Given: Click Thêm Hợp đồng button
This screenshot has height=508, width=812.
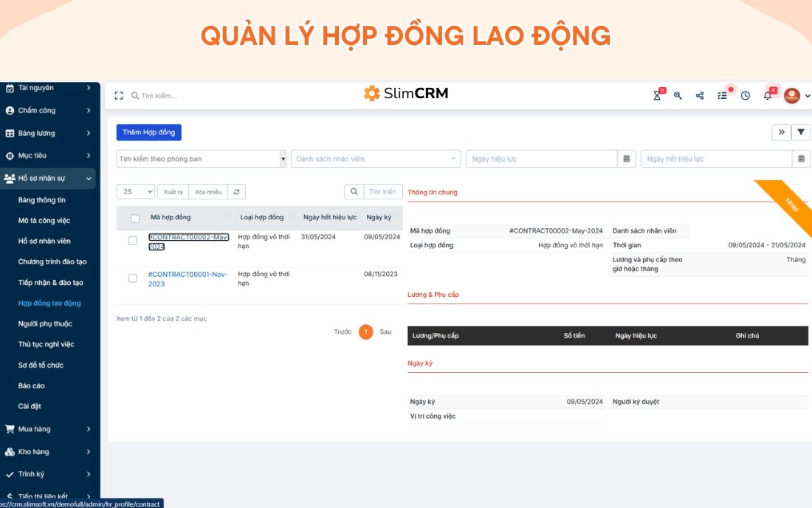Looking at the screenshot, I should [148, 132].
